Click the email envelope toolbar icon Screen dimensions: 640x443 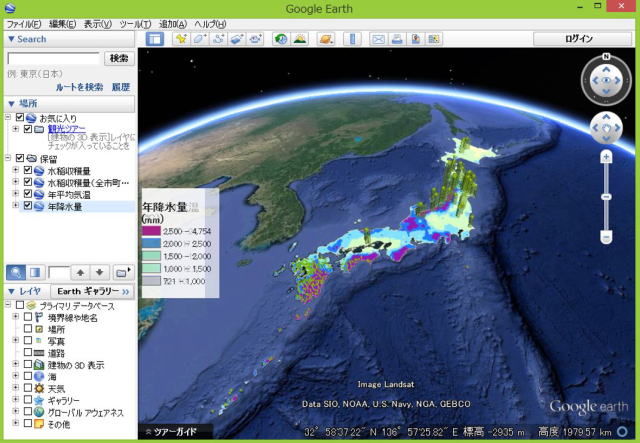(x=379, y=39)
